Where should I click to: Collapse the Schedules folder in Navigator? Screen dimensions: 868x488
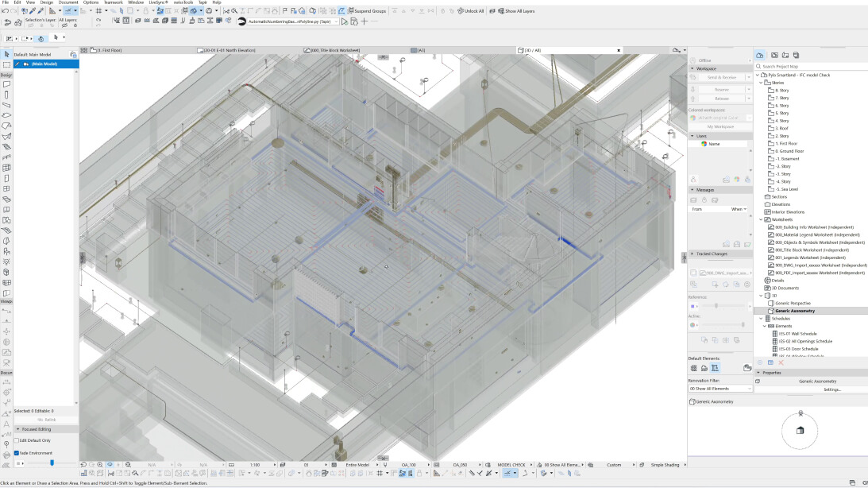(x=761, y=319)
